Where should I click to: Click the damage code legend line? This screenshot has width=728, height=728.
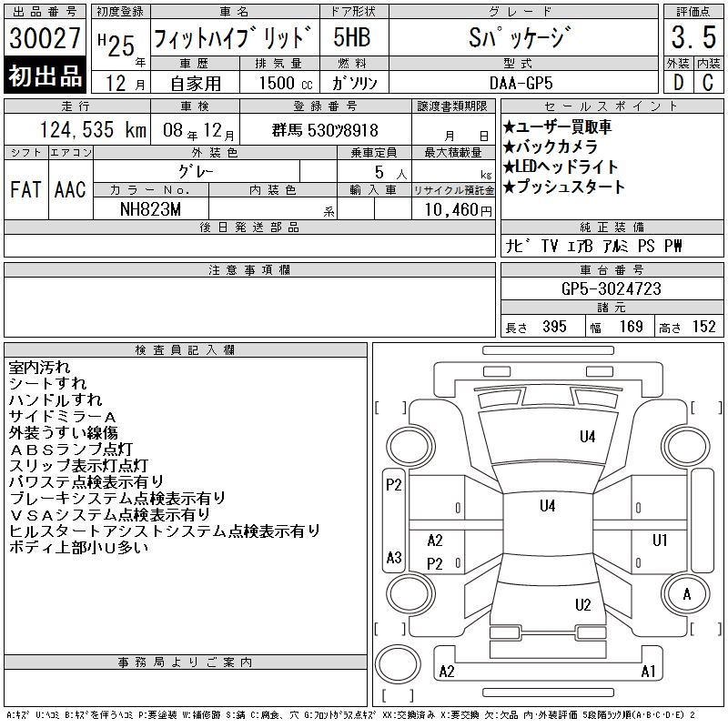click(x=350, y=715)
